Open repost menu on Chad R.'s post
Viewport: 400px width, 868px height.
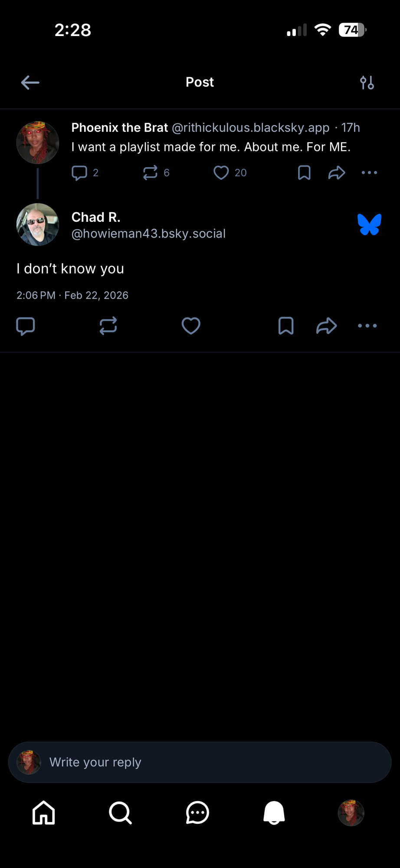pyautogui.click(x=108, y=326)
